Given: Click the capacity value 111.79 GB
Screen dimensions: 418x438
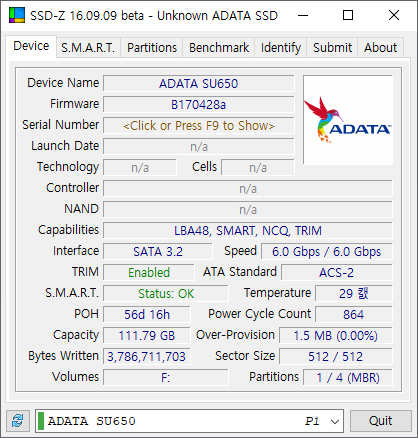Looking at the screenshot, I should 147,336.
